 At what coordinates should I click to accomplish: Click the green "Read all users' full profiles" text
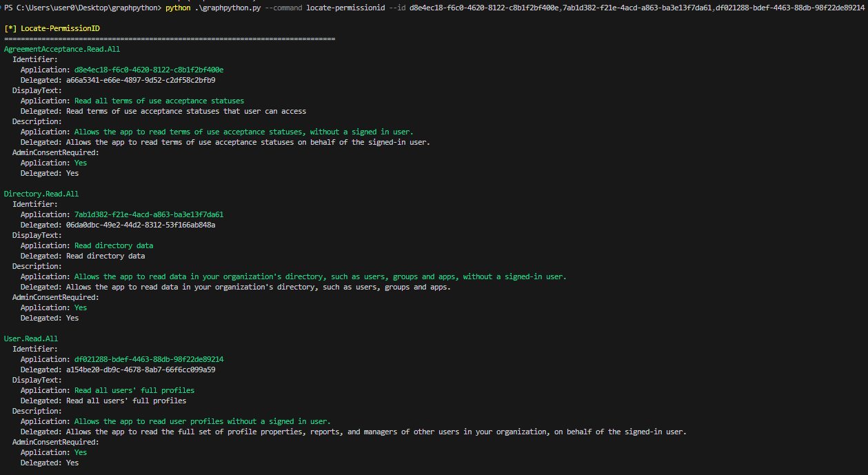click(134, 390)
